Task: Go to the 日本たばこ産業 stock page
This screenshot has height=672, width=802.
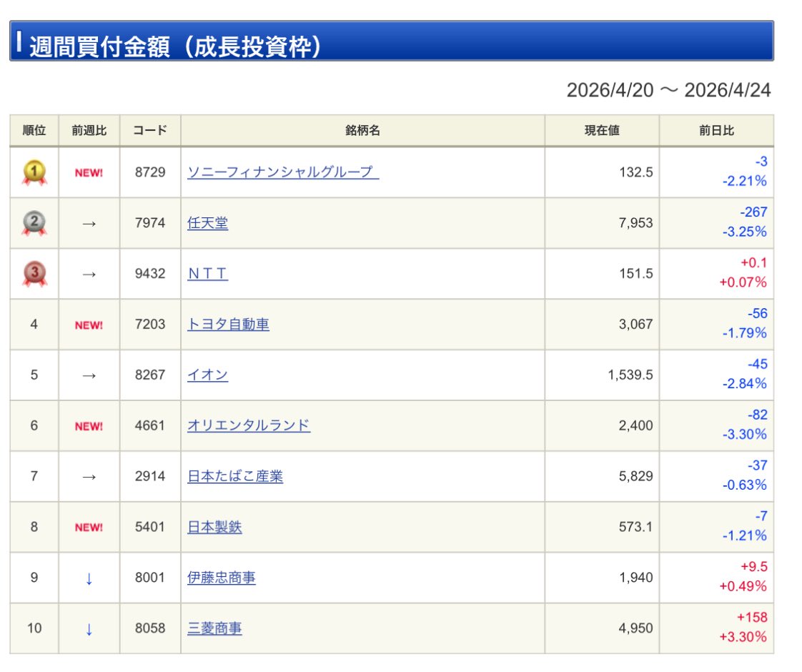Action: pos(234,476)
